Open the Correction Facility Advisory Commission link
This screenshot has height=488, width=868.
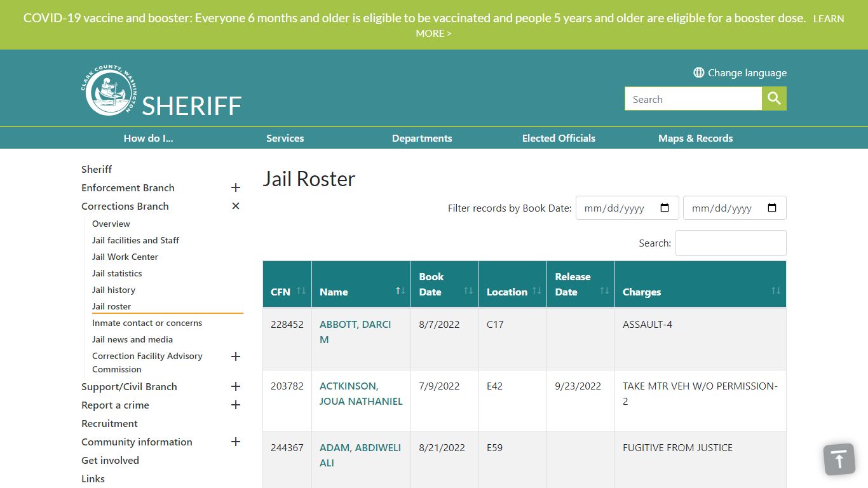tap(147, 362)
